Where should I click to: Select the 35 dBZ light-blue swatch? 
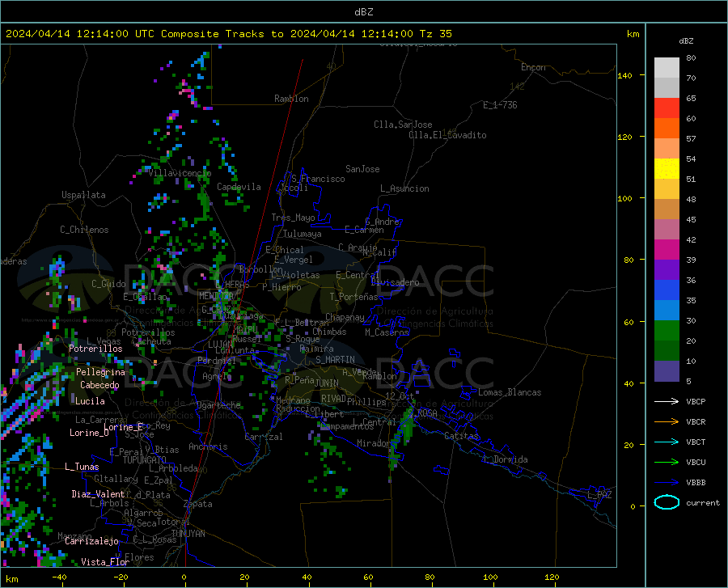(x=667, y=311)
